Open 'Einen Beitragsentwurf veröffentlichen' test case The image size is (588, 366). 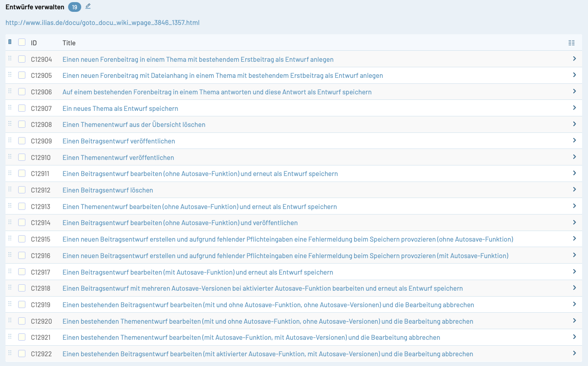click(x=118, y=141)
